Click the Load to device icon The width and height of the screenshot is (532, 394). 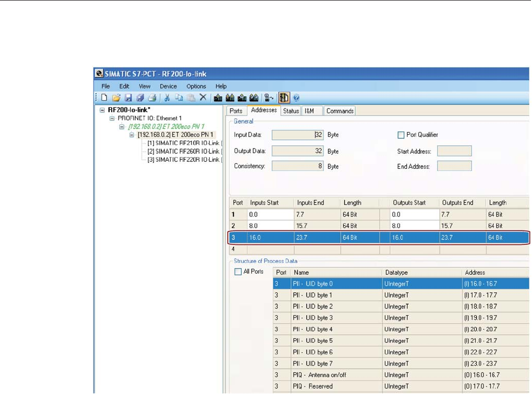point(218,98)
